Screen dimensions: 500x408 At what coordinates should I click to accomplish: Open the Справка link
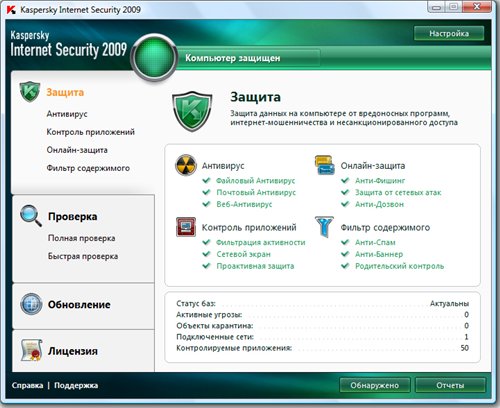tap(27, 385)
